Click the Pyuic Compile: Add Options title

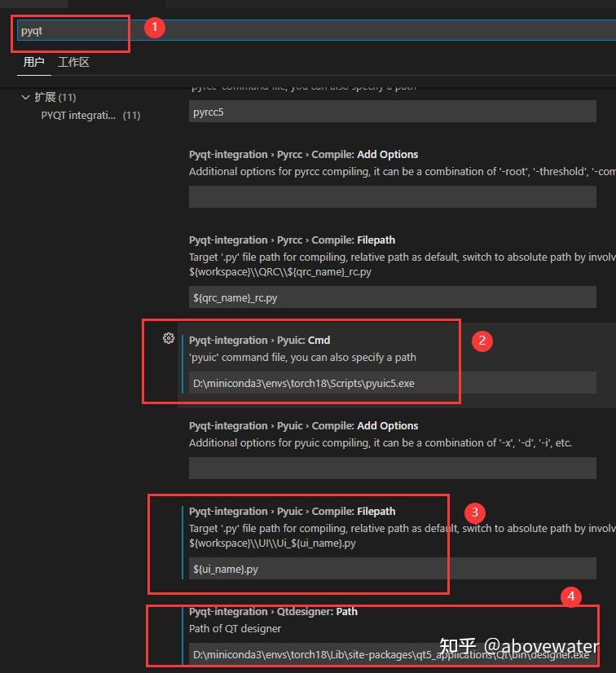303,426
